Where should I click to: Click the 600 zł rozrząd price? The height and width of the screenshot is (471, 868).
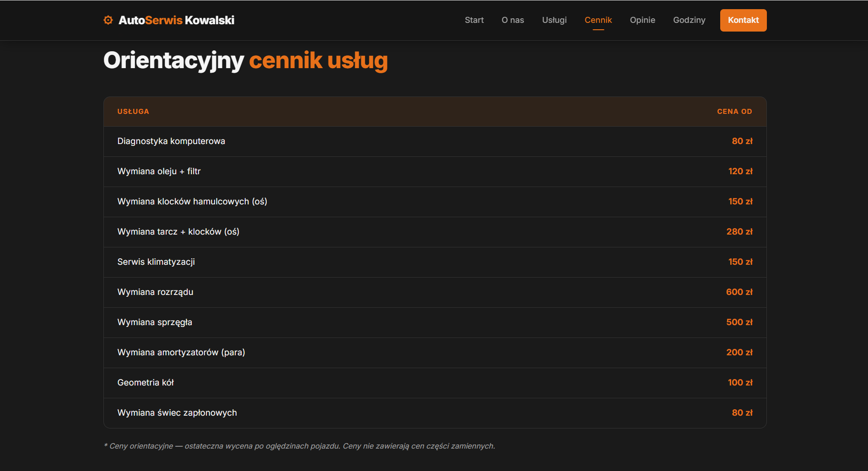pyautogui.click(x=739, y=292)
